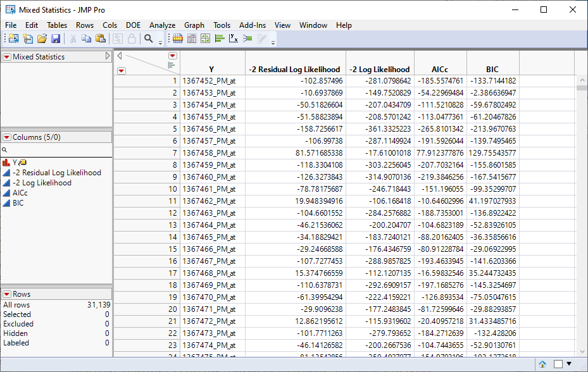Screen dimensions: 588x372
Task: Open the Graph menu
Action: click(x=194, y=25)
